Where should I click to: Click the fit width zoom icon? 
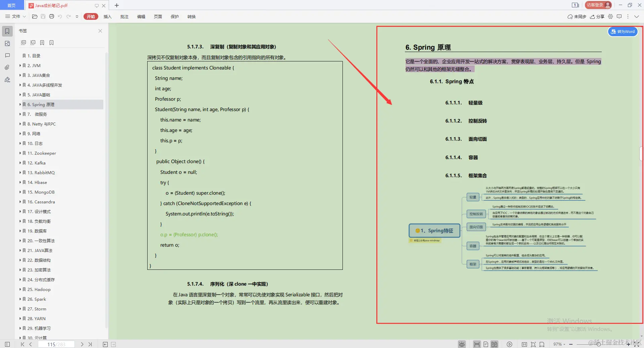tap(542, 344)
